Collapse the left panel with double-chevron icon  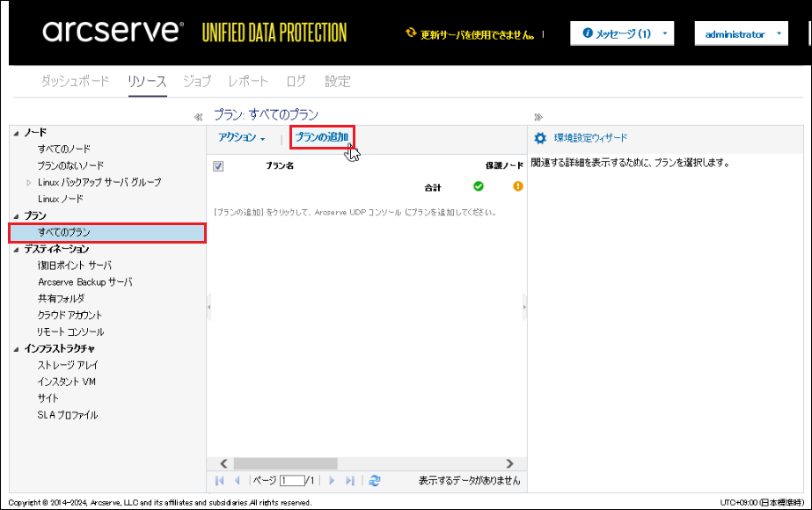click(198, 117)
